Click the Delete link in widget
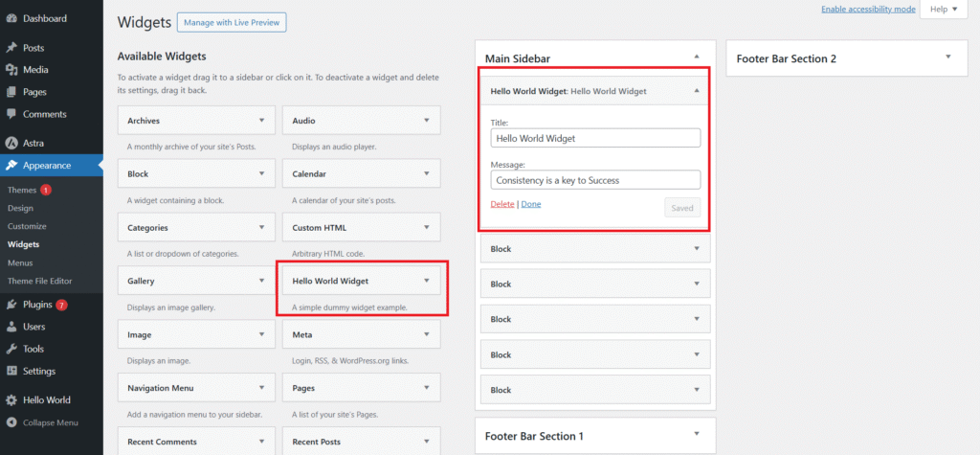This screenshot has height=455, width=980. point(501,204)
